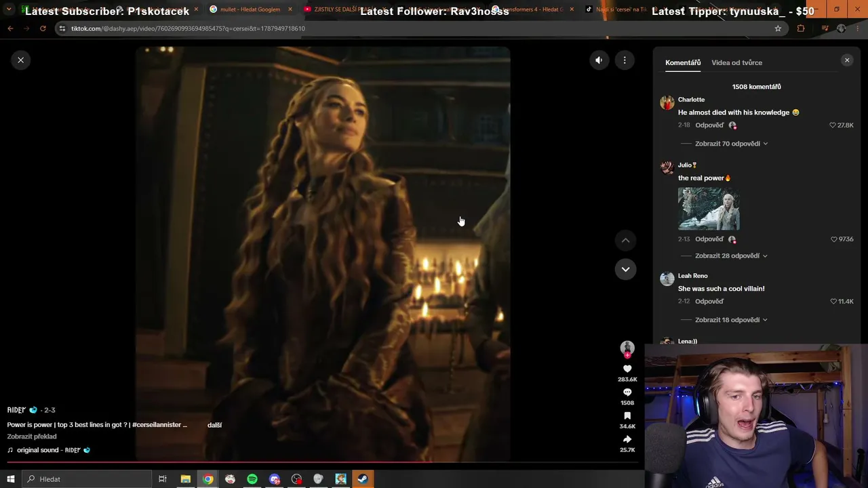Close the TikTok video viewer
The height and width of the screenshot is (488, 868).
(x=20, y=60)
